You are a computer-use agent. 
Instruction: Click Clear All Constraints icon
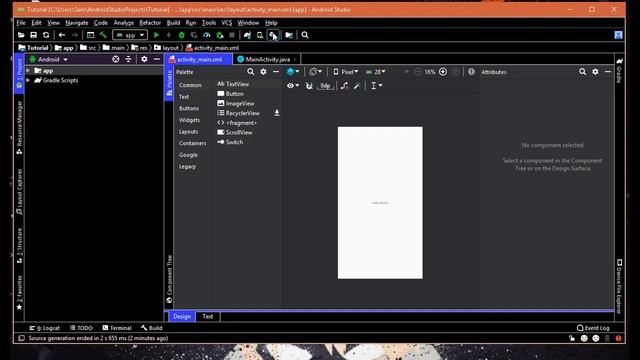pos(344,86)
